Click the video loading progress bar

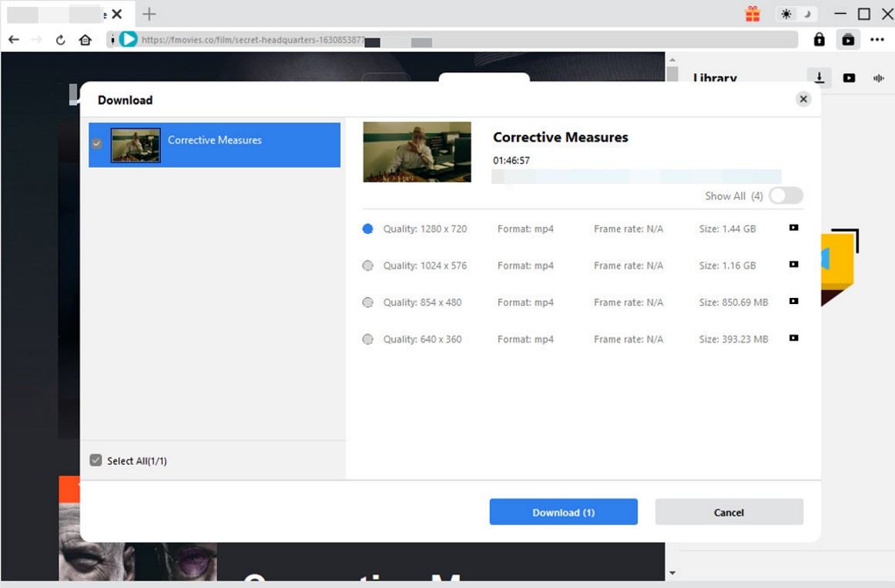(636, 176)
